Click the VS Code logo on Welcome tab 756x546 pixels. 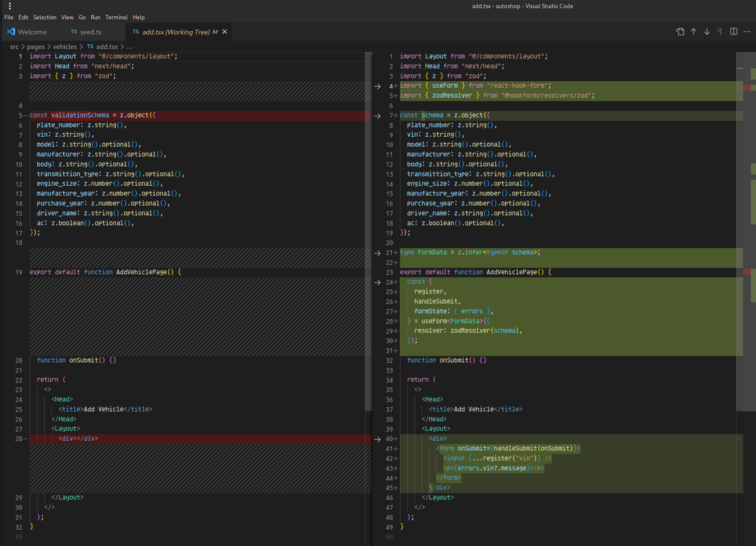(11, 32)
